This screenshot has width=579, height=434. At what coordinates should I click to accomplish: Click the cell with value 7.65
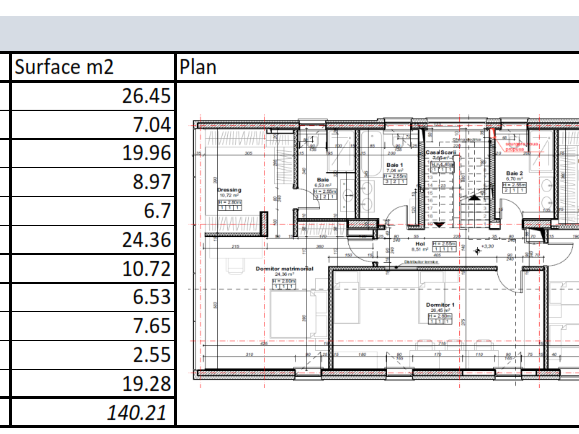(x=93, y=326)
